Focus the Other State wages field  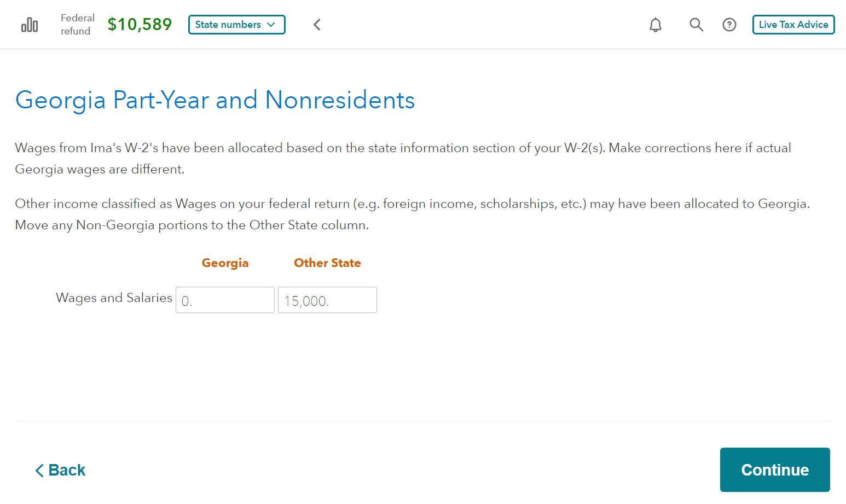(x=327, y=300)
